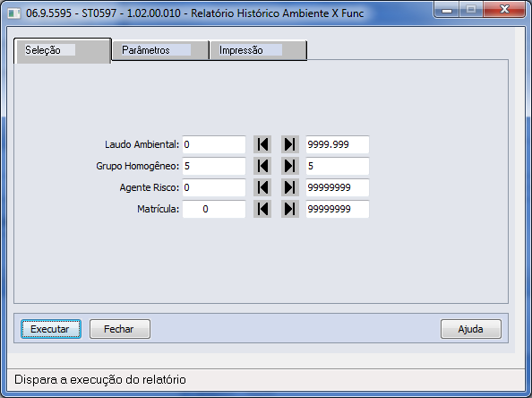Screen dimensions: 532x398
Task: Close the window with the X button
Action: pos(504,10)
